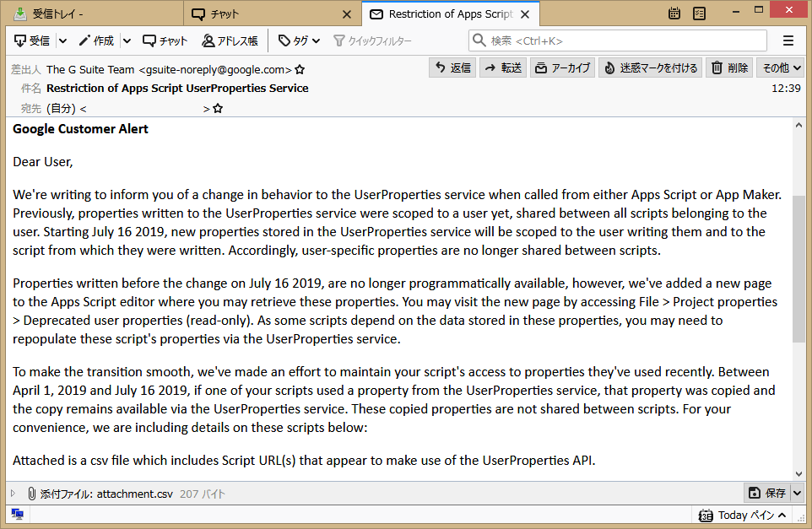This screenshot has height=529, width=812.
Task: Toggle the Today ペイン pane
Action: [x=742, y=515]
